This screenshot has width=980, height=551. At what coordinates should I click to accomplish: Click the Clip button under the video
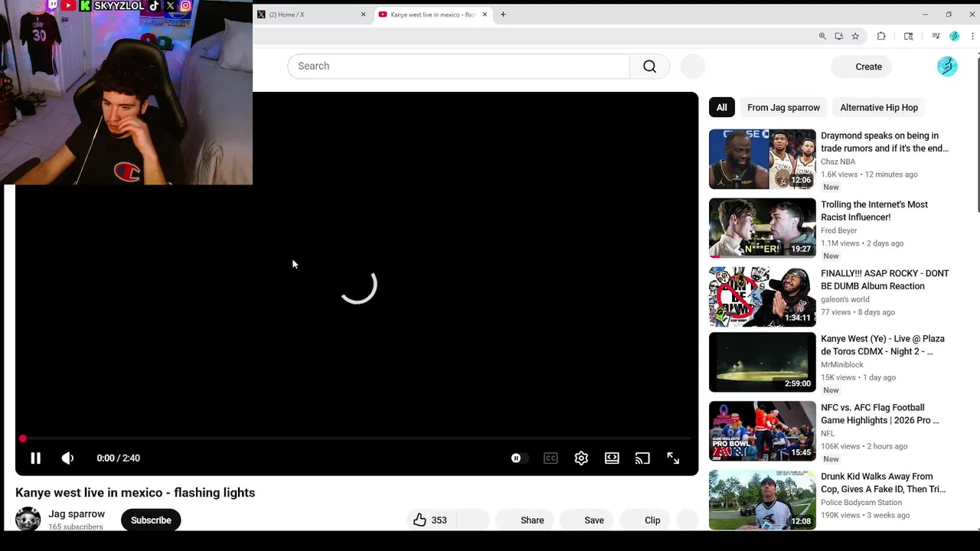pos(645,520)
